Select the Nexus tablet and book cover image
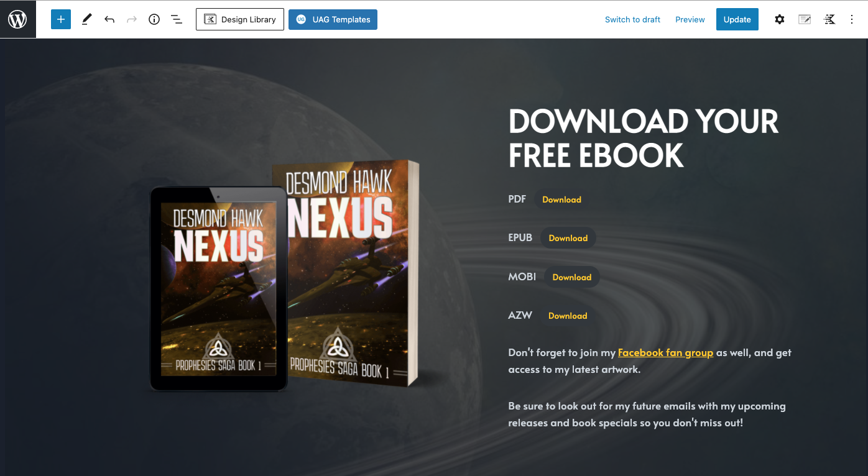The image size is (868, 476). tap(285, 277)
